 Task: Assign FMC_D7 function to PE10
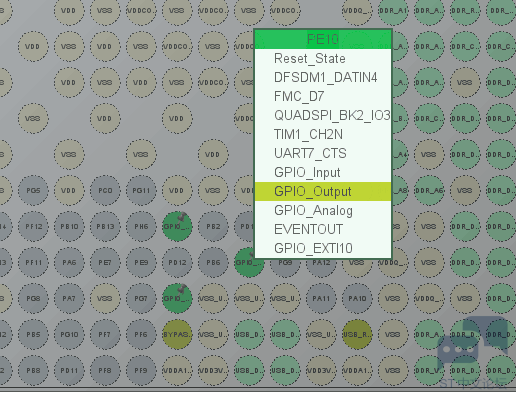[323, 96]
